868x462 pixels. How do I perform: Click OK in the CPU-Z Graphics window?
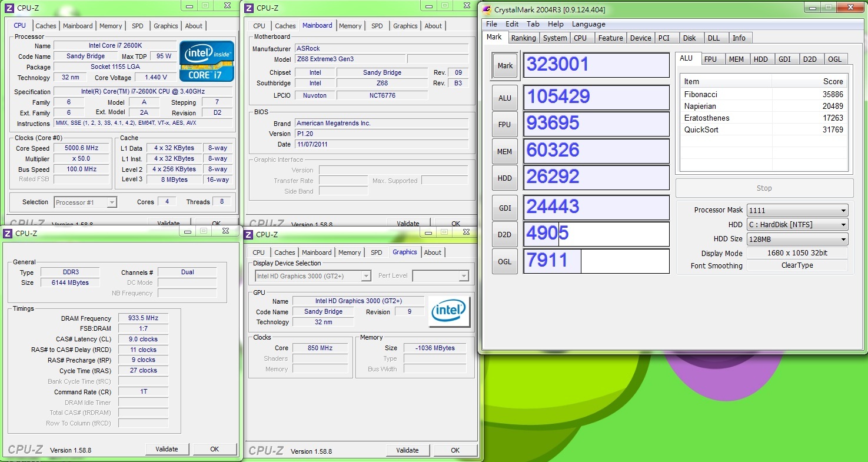point(455,450)
